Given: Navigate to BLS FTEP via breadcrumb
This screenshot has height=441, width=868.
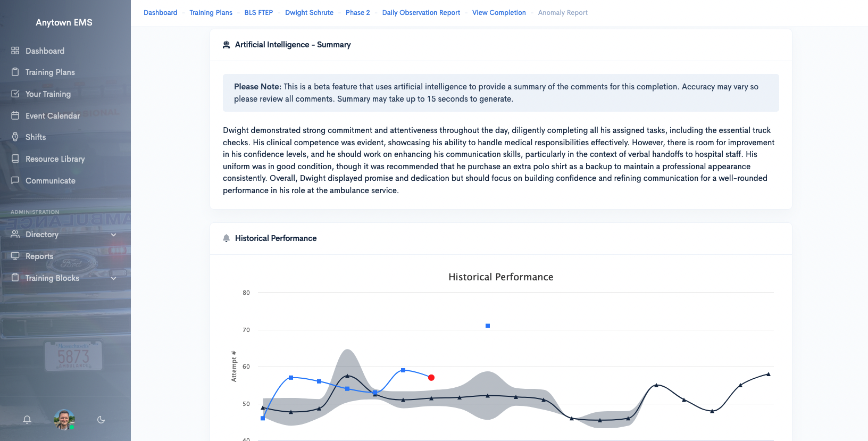Looking at the screenshot, I should (x=259, y=12).
